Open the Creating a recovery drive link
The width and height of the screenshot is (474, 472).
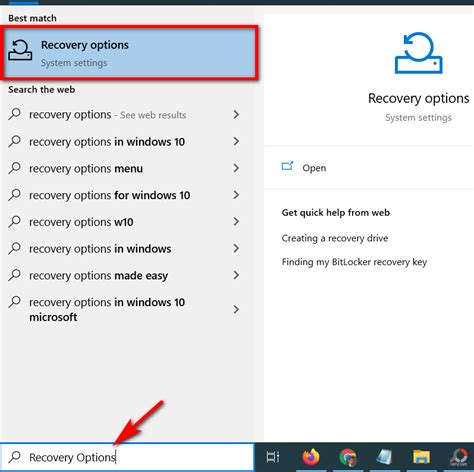coord(335,238)
